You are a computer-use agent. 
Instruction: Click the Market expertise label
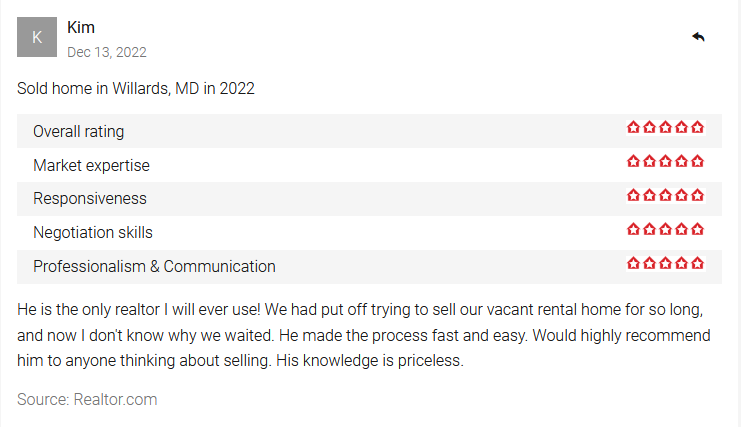click(x=91, y=165)
